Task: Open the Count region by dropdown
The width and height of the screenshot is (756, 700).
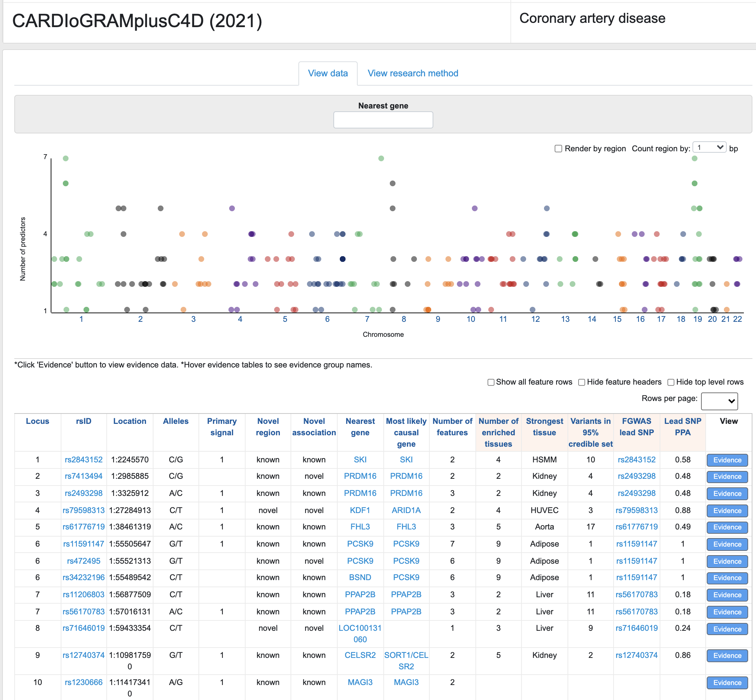Action: tap(709, 147)
